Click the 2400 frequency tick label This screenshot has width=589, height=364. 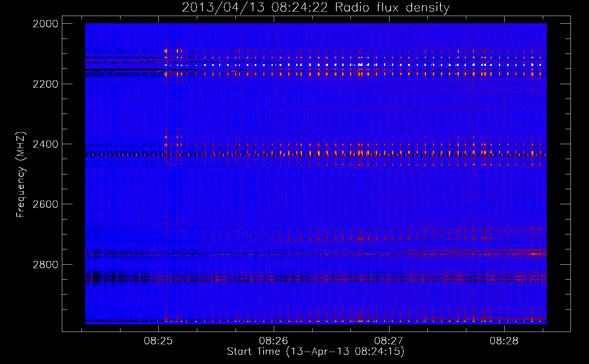click(46, 144)
